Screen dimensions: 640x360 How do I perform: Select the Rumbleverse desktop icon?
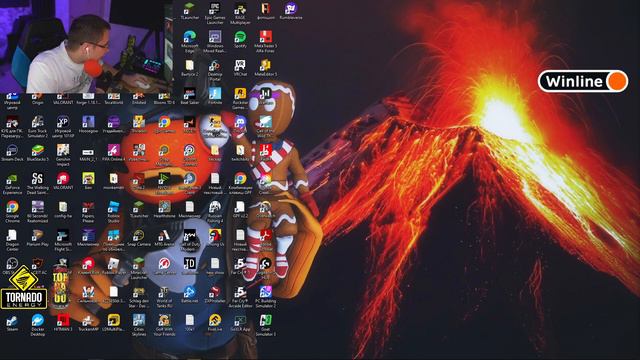291,11
